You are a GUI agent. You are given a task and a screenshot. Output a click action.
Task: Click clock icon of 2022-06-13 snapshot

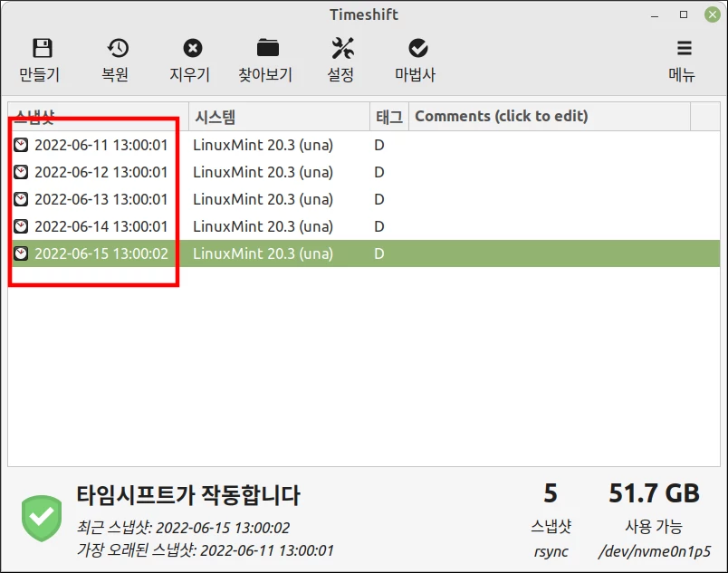(21, 199)
